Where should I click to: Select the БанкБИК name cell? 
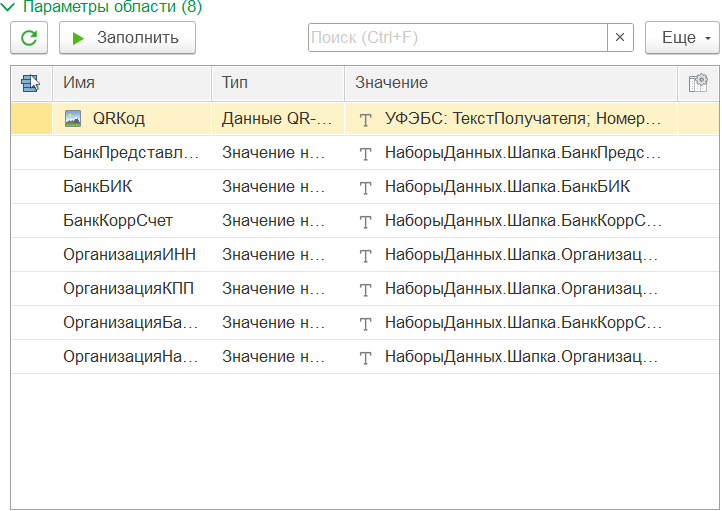pyautogui.click(x=132, y=187)
